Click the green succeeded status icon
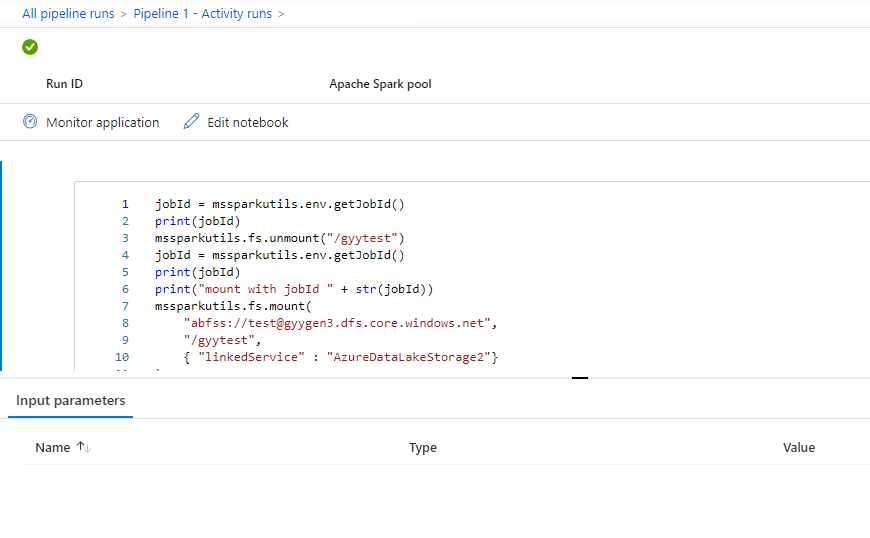 point(30,47)
